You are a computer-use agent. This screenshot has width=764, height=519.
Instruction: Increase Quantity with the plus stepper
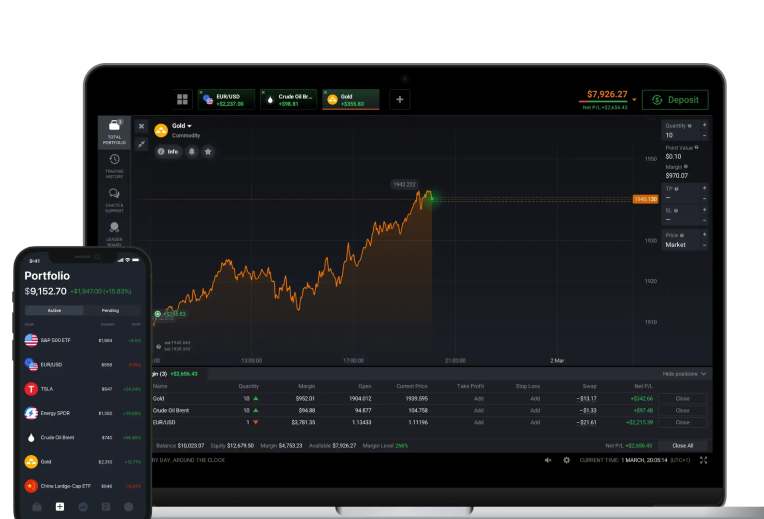704,125
